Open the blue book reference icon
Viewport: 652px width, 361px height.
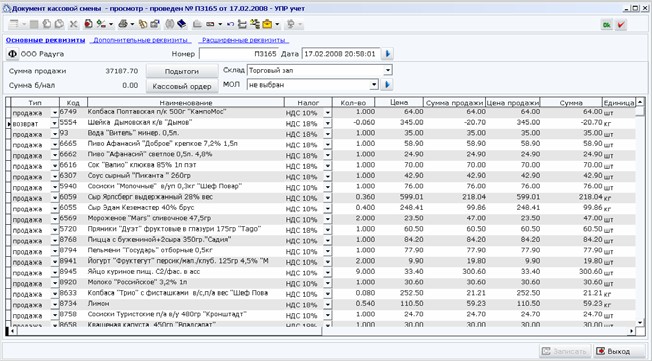click(x=181, y=24)
